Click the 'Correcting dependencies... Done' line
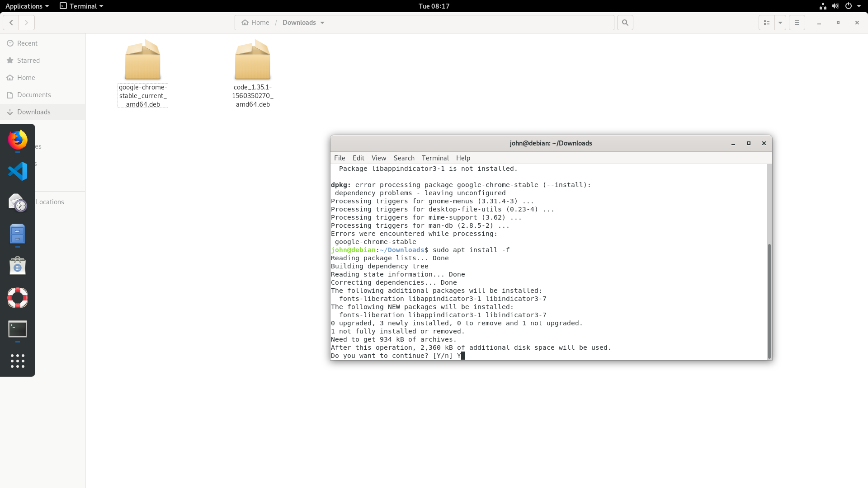 coord(394,282)
